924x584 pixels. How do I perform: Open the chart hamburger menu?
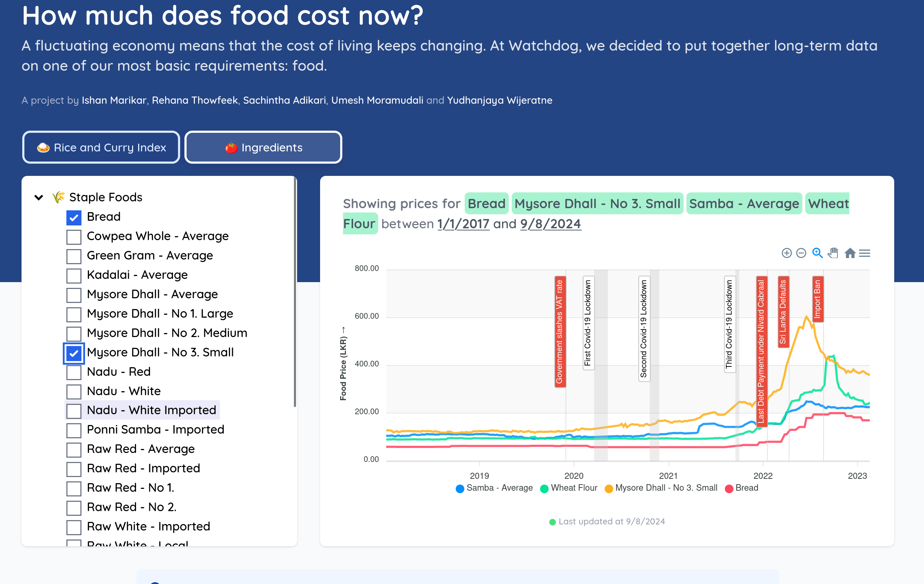pos(864,253)
